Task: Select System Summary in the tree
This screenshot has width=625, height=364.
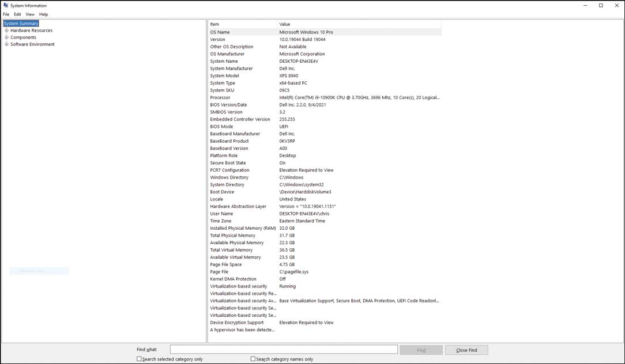Action: (21, 24)
